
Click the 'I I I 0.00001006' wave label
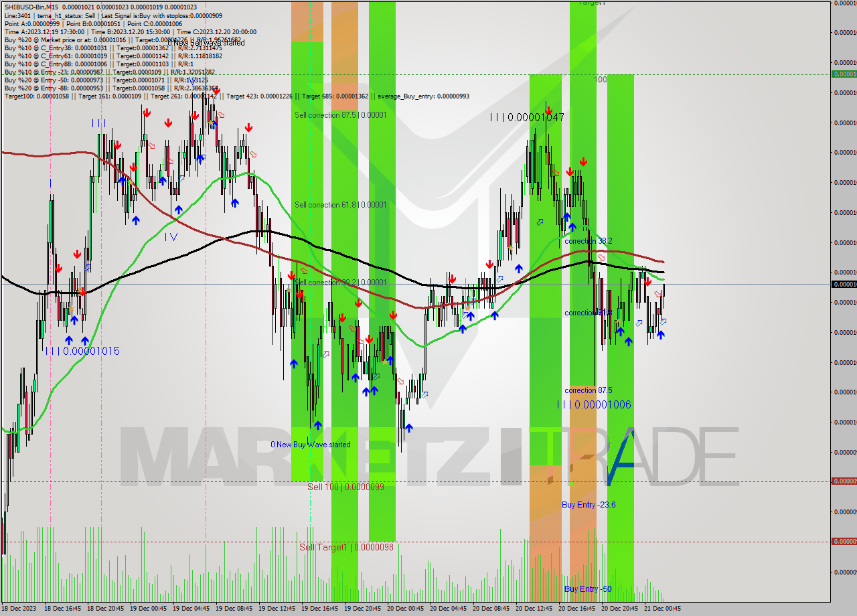(x=594, y=404)
